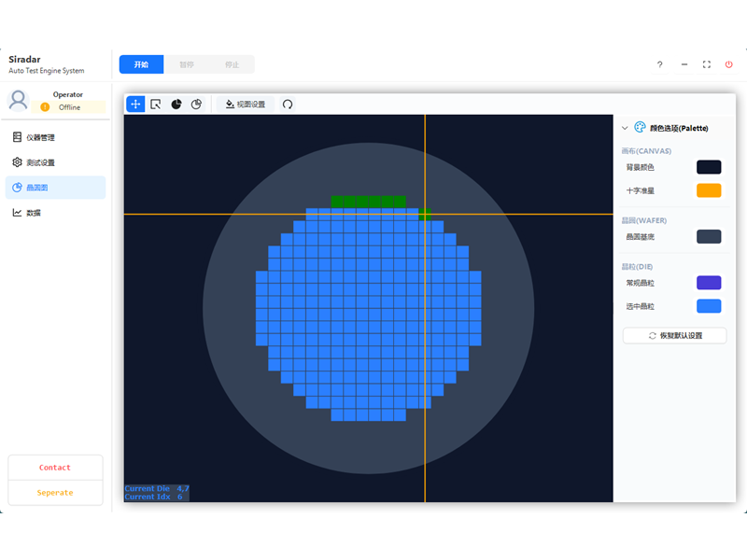The width and height of the screenshot is (747, 560).
Task: Open the 十字准星 orange color swatch
Action: coord(709,190)
